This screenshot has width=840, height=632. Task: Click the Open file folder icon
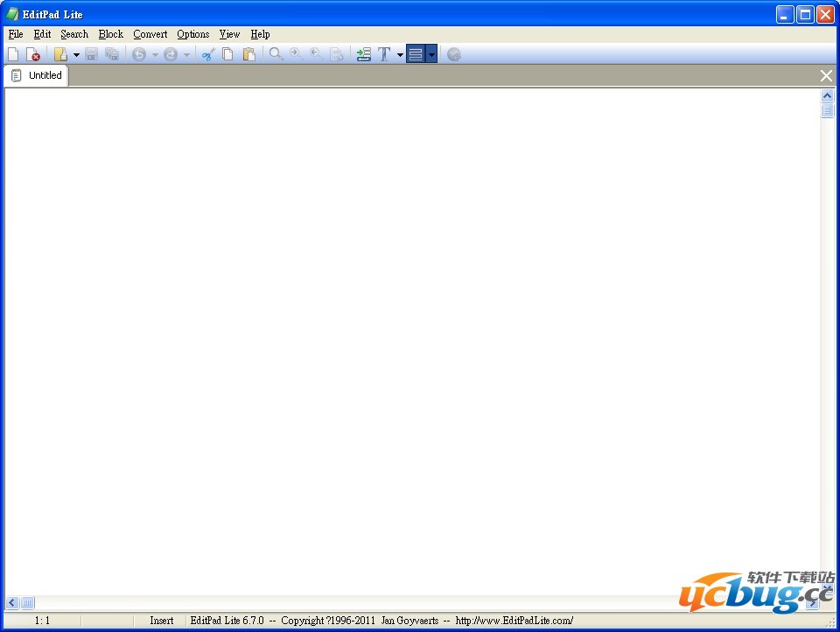click(59, 54)
